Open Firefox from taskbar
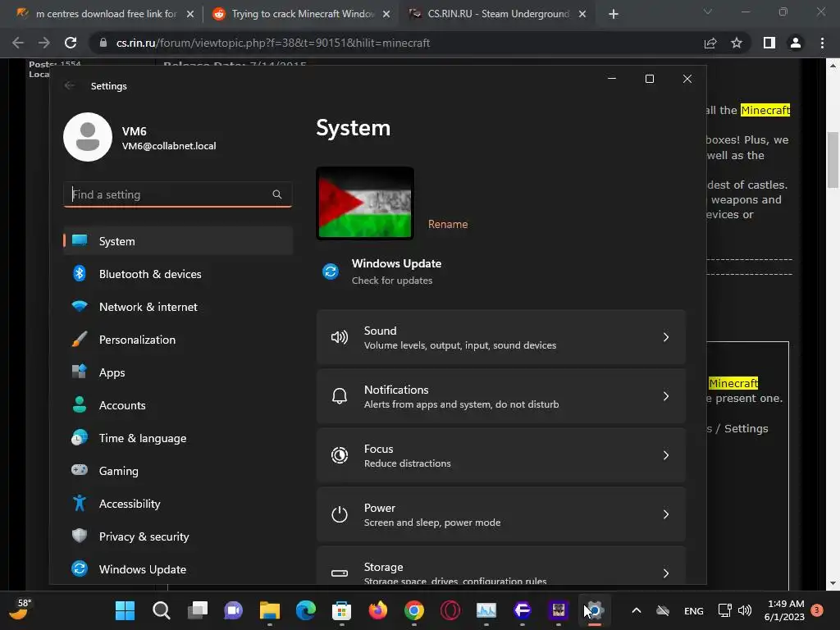The image size is (840, 630). (377, 610)
